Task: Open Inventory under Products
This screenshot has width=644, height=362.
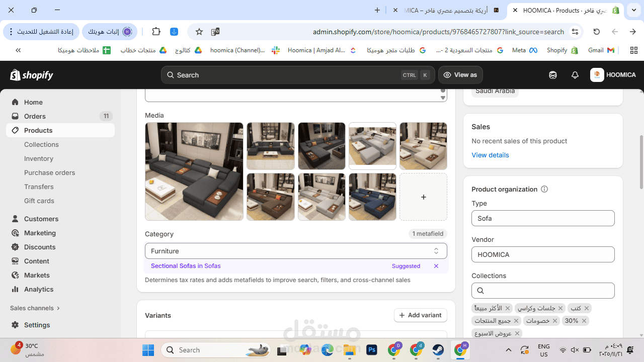Action: (x=39, y=158)
